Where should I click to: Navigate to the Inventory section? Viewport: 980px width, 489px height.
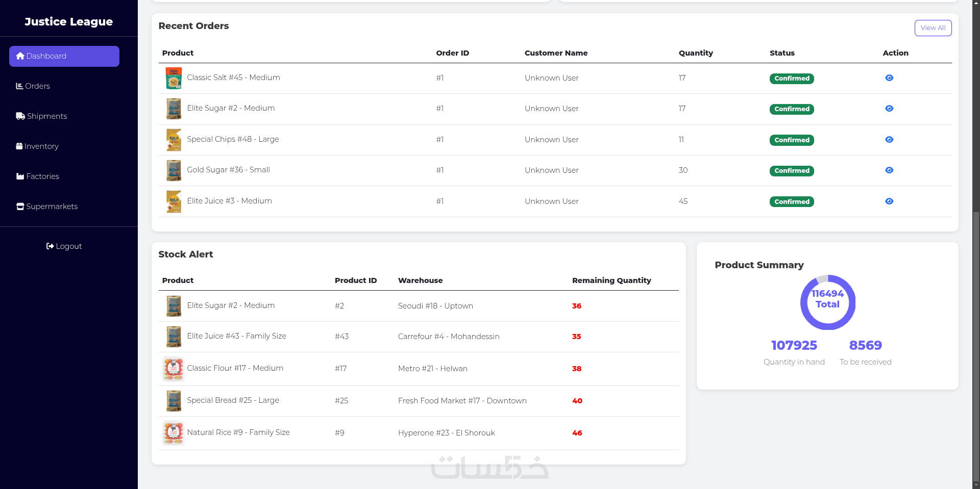point(38,146)
